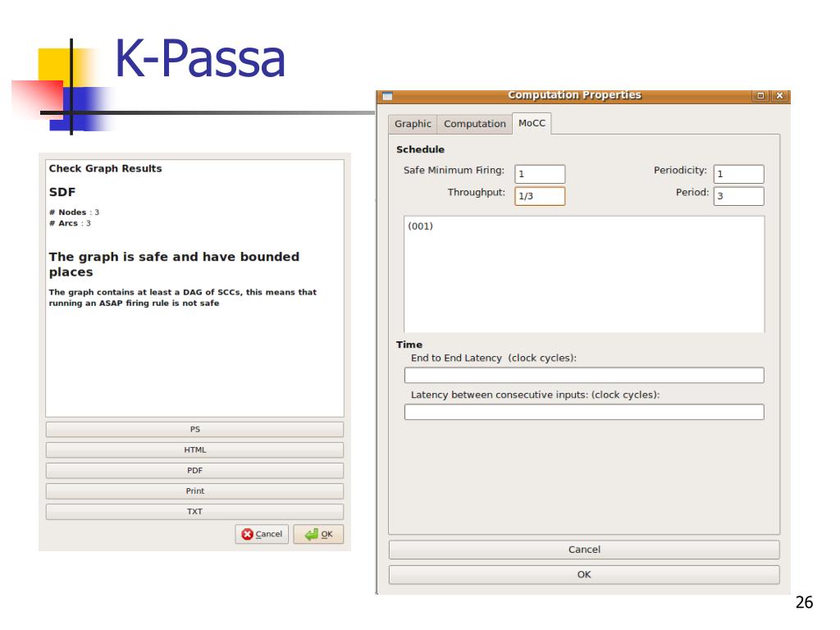
Task: Cancel the Check Graph Results dialog
Action: 262,534
